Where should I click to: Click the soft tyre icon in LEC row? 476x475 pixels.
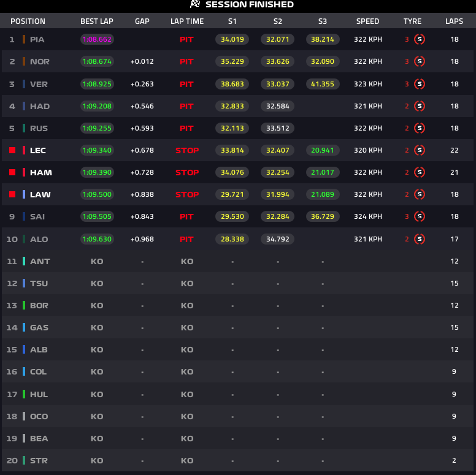419,150
